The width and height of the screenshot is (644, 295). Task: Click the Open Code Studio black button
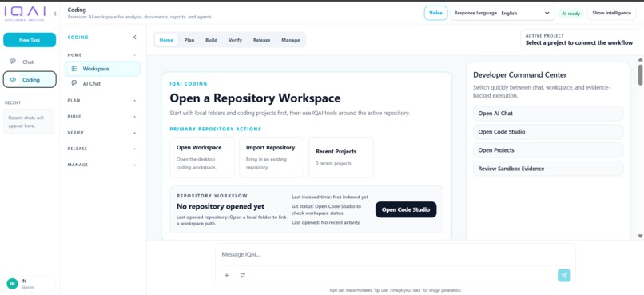point(406,209)
